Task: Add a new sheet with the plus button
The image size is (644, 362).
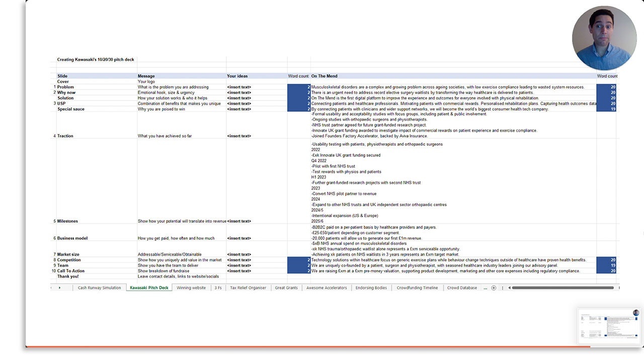Action: tap(494, 288)
